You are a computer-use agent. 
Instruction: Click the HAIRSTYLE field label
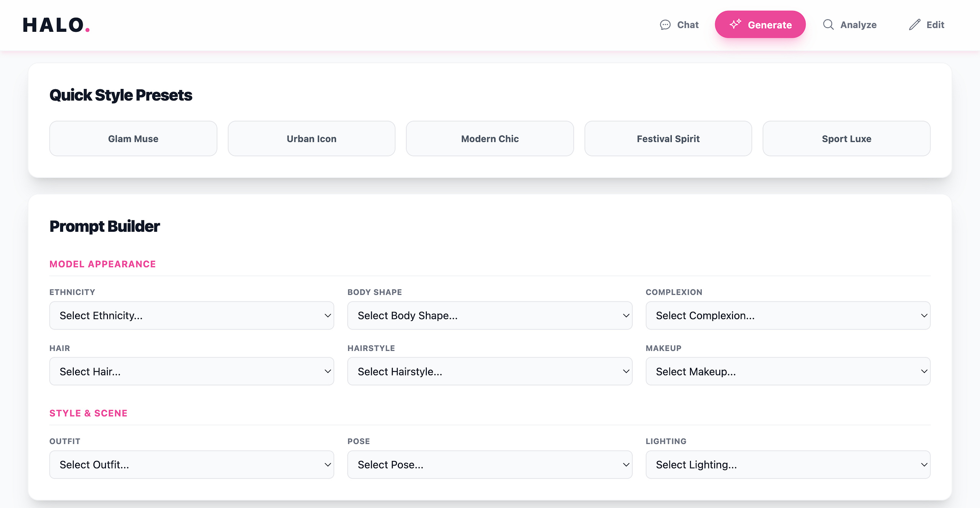point(371,348)
